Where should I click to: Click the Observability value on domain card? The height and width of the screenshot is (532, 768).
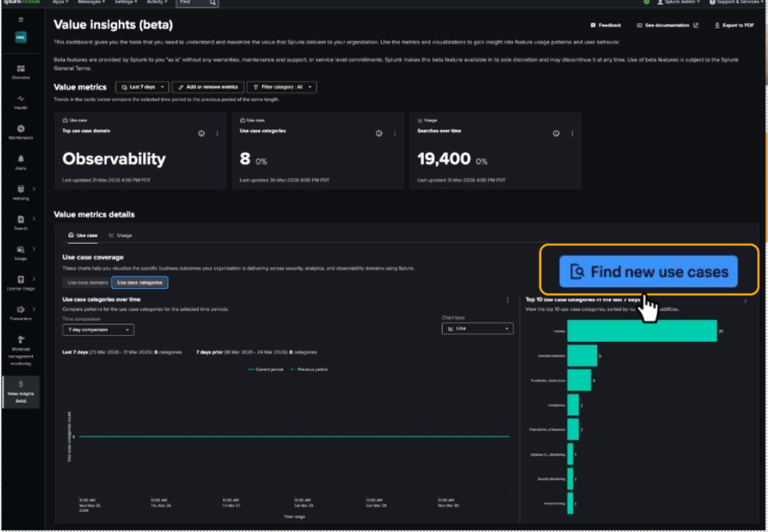pos(114,158)
